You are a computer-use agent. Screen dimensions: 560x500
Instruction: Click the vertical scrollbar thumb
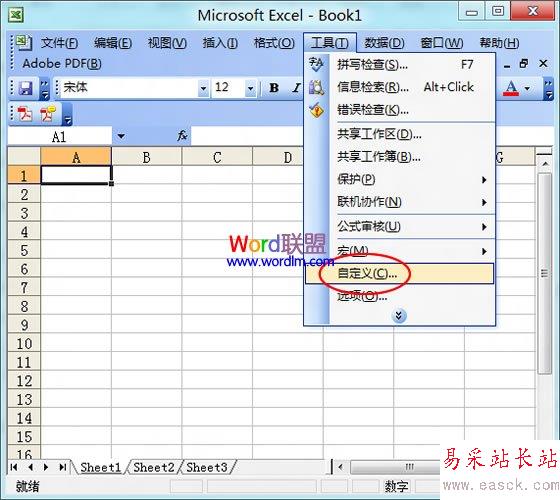tap(545, 274)
